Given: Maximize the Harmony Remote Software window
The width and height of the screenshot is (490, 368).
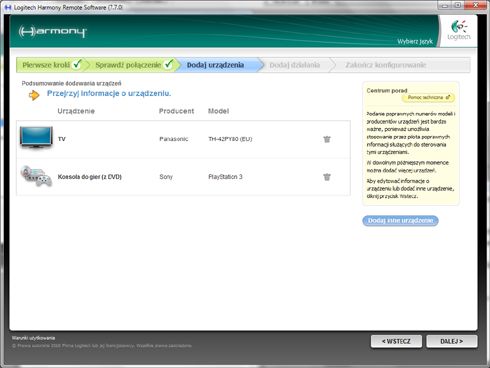Looking at the screenshot, I should coord(458,5).
